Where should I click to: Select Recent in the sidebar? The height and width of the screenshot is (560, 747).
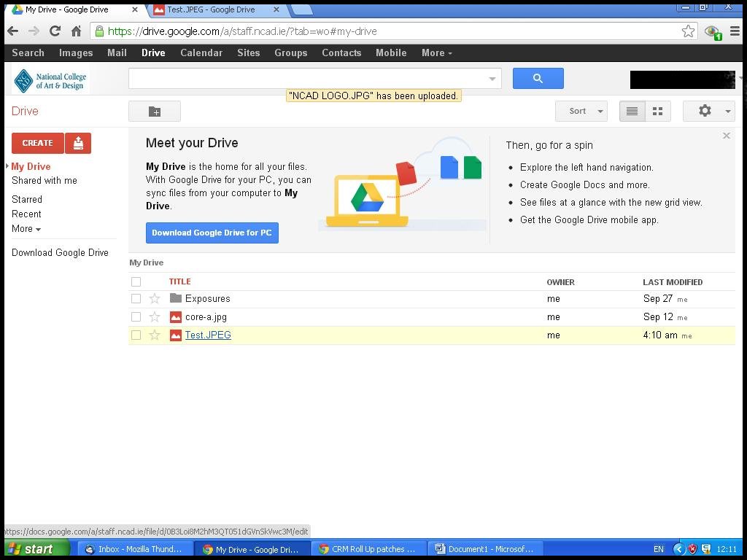click(26, 214)
